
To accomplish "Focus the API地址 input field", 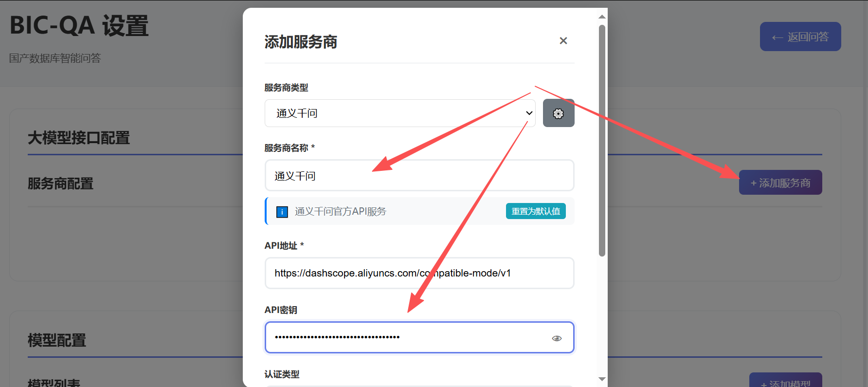I will pos(419,273).
